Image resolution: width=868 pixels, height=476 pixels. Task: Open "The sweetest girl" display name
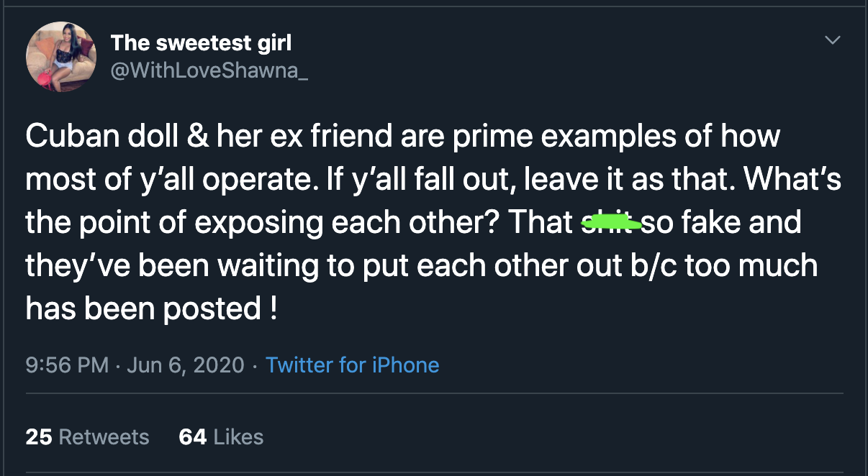[x=201, y=42]
